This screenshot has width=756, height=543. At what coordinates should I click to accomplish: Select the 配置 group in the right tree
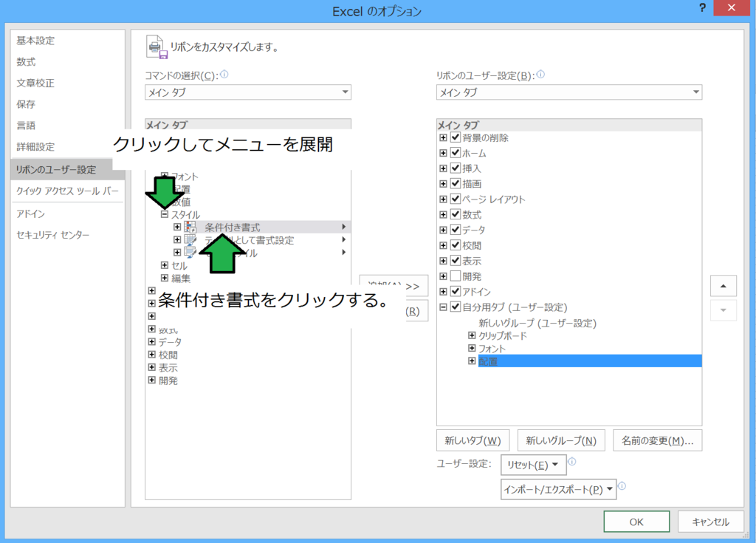(x=590, y=361)
